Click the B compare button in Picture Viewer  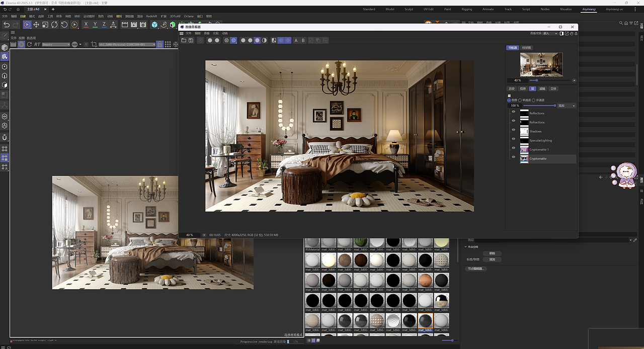point(303,40)
